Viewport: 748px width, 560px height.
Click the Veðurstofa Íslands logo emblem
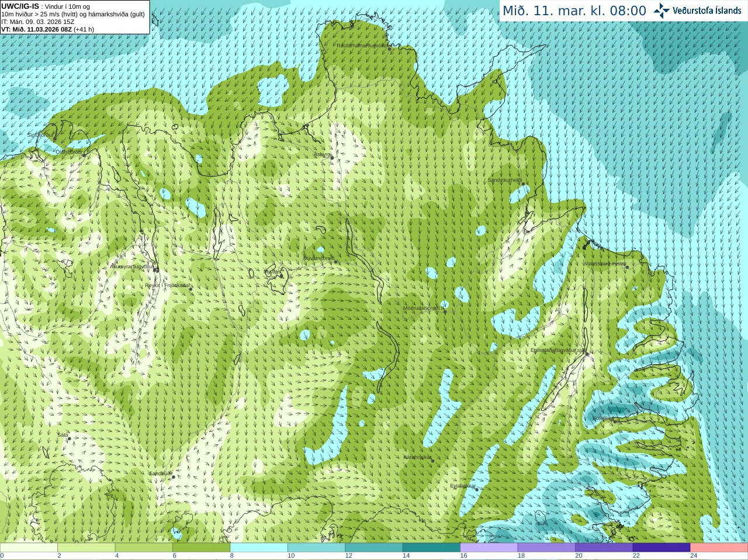662,11
